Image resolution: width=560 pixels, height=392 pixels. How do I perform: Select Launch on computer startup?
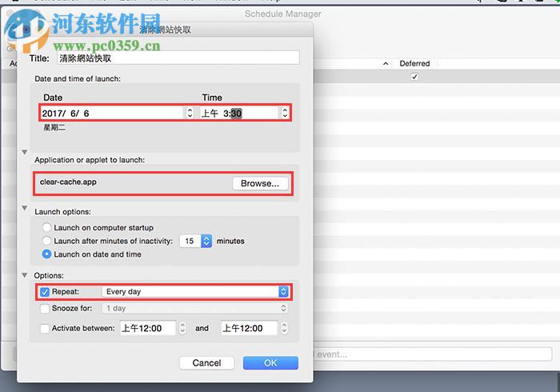tap(46, 227)
